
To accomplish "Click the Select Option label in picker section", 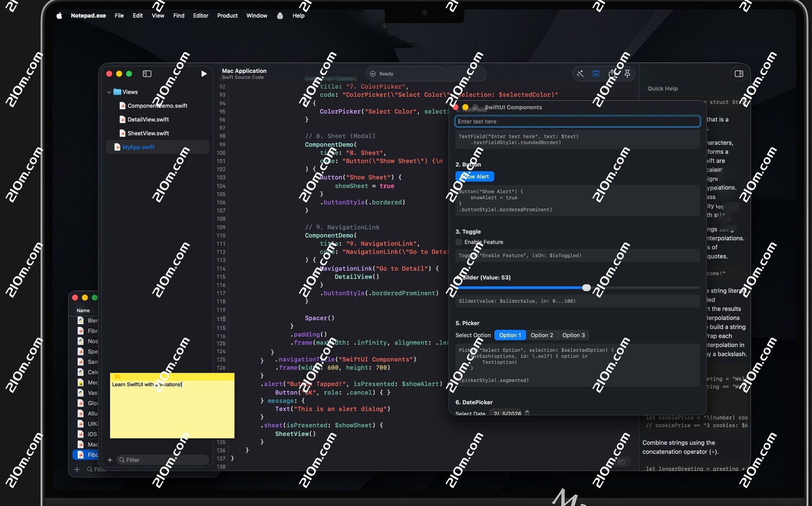I will coord(473,335).
